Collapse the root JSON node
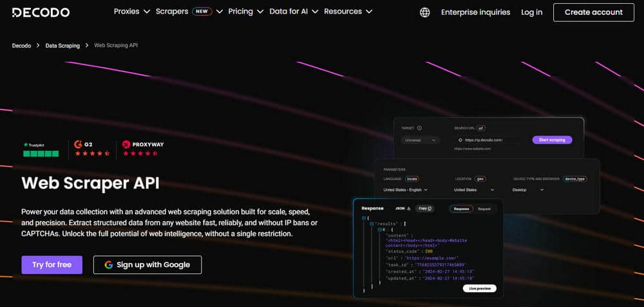This screenshot has height=307, width=644. [x=363, y=218]
